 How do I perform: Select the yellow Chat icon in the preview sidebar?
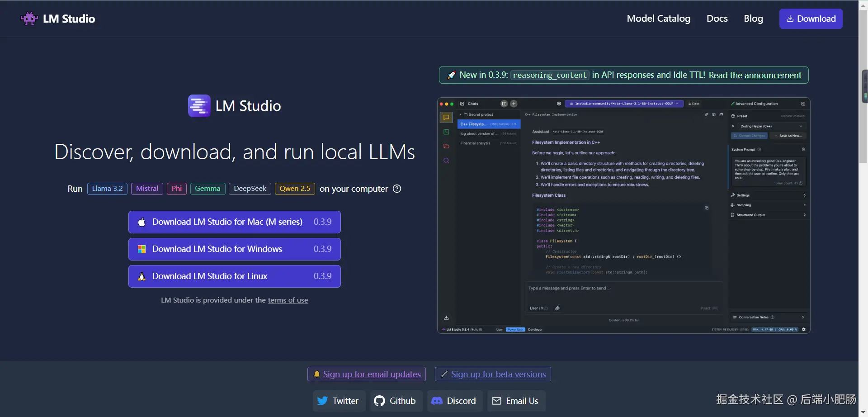tap(446, 118)
